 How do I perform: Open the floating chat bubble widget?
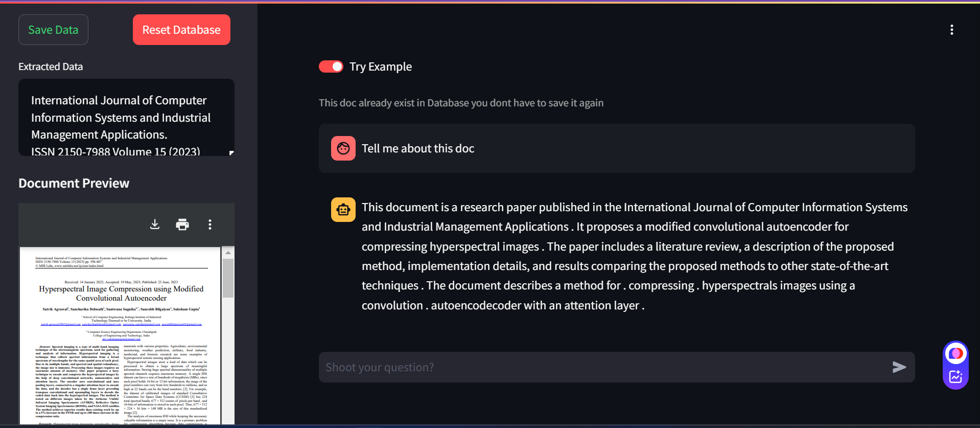[x=955, y=353]
